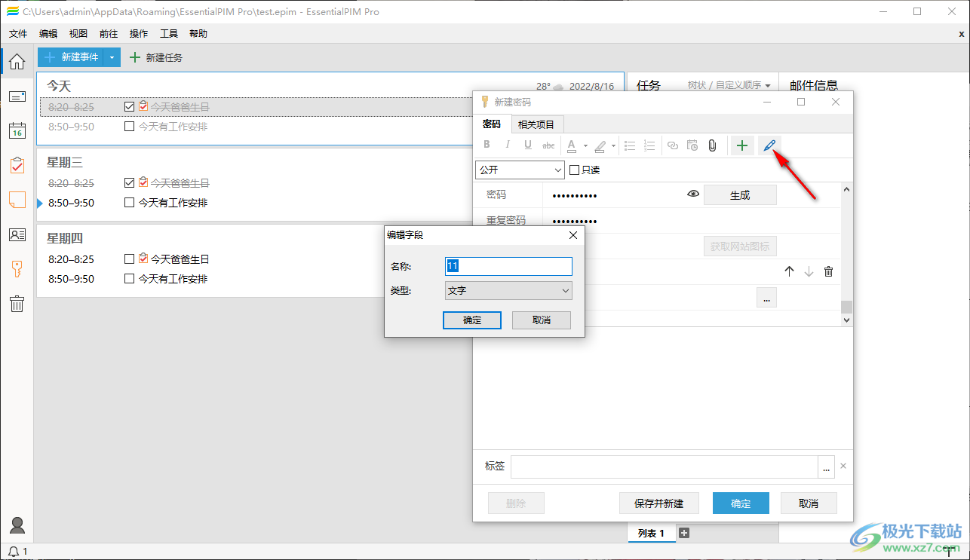This screenshot has width=970, height=560.
Task: Expand the 新建事件 dropdown arrow
Action: pyautogui.click(x=112, y=57)
